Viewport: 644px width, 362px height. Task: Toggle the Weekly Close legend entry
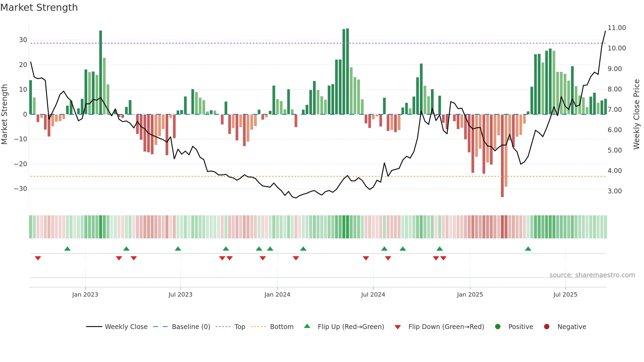click(117, 327)
